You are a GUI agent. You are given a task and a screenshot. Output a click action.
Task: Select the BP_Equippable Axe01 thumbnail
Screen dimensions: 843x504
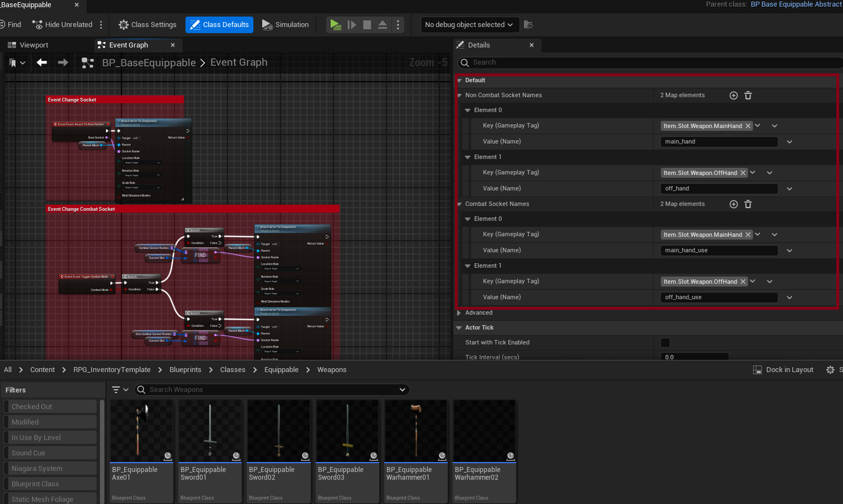(141, 432)
